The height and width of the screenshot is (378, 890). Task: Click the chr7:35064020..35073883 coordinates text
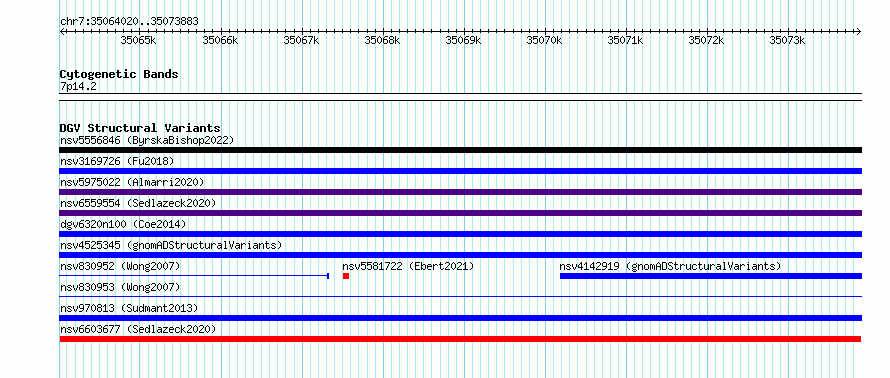click(129, 22)
